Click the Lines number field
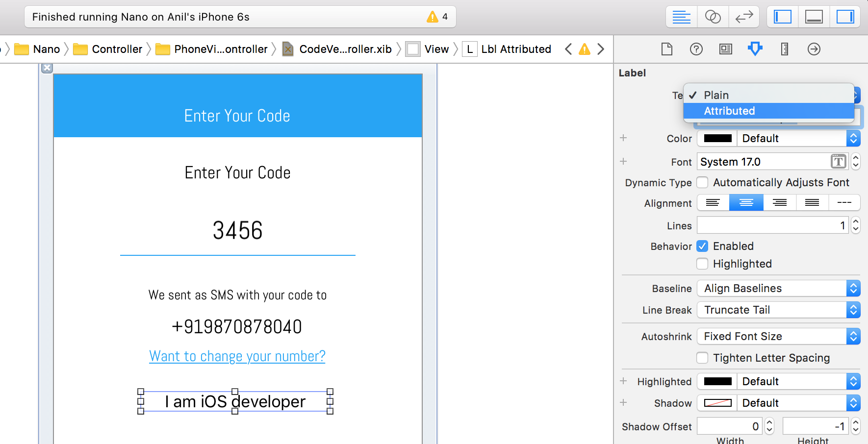Image resolution: width=868 pixels, height=444 pixels. pos(772,225)
